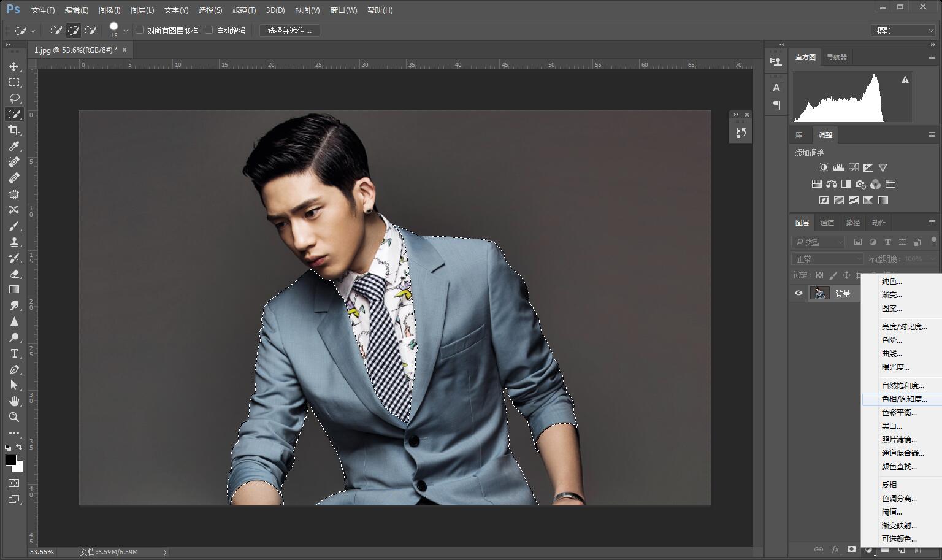Image resolution: width=942 pixels, height=560 pixels.
Task: Add a Vibrance triangle adjustment icon
Action: [883, 167]
